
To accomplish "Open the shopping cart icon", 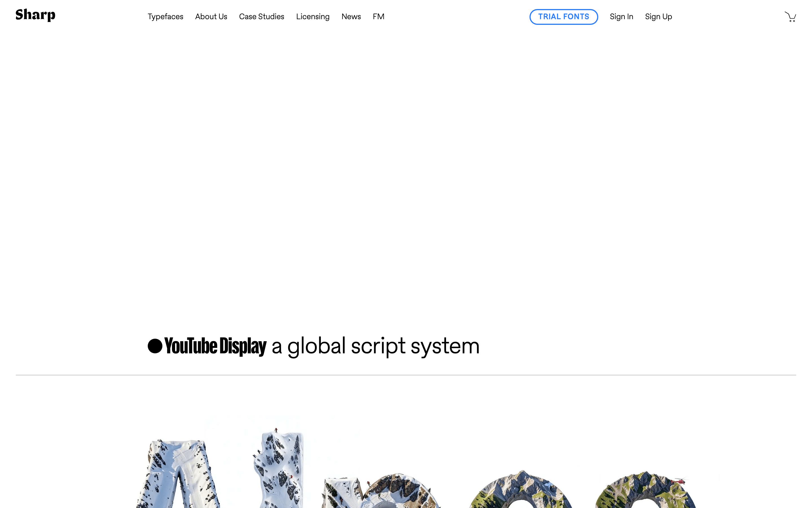I will [x=790, y=17].
